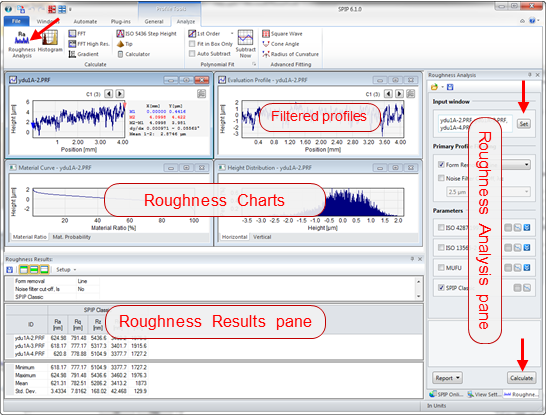
Task: Check ISO 13565 parameters
Action: pos(441,248)
